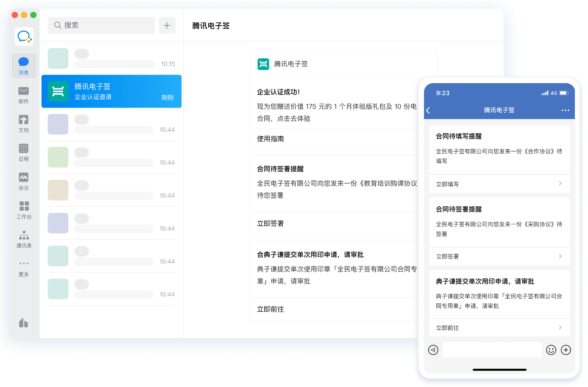Screen dimensions: 588x387
Task: Click the plus button beside search box
Action: [167, 25]
